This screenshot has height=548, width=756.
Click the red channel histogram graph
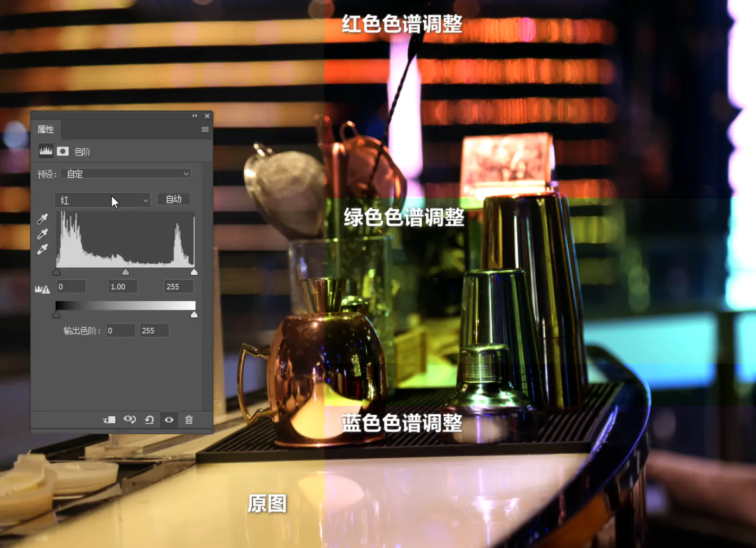125,239
